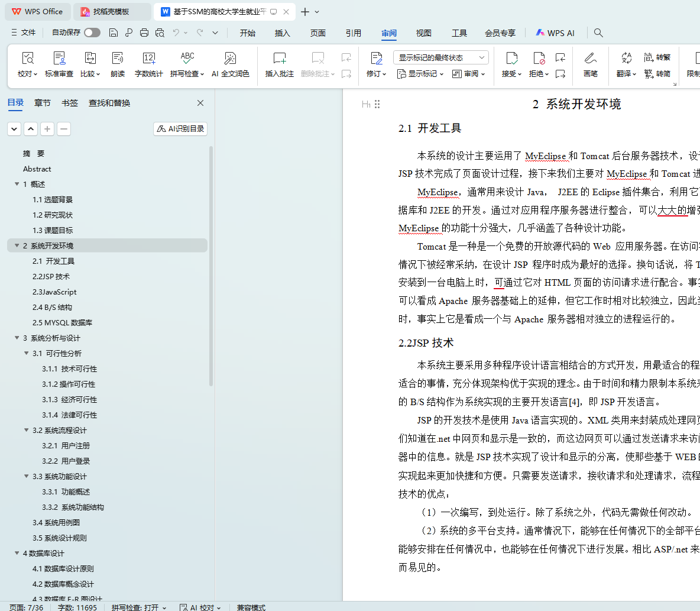The image size is (700, 611).
Task: Switch to the Insert (插入) ribbon tab
Action: click(x=283, y=33)
